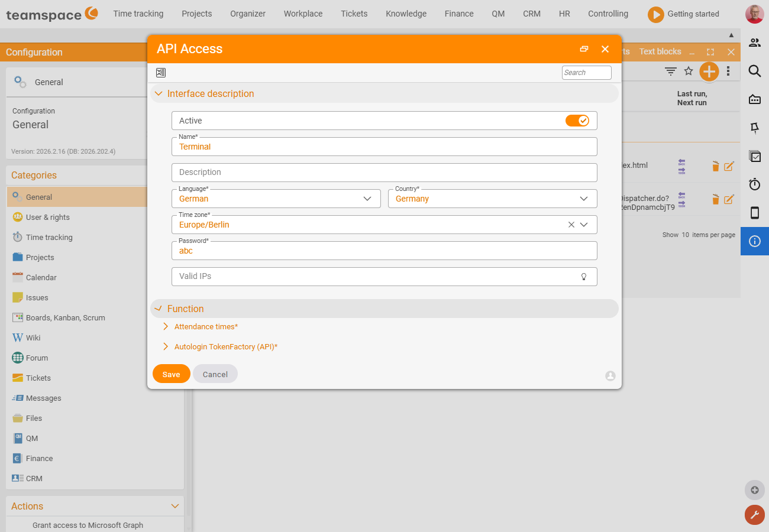The height and width of the screenshot is (532, 769).
Task: Click the star favorites icon in list toolbar
Action: [689, 72]
